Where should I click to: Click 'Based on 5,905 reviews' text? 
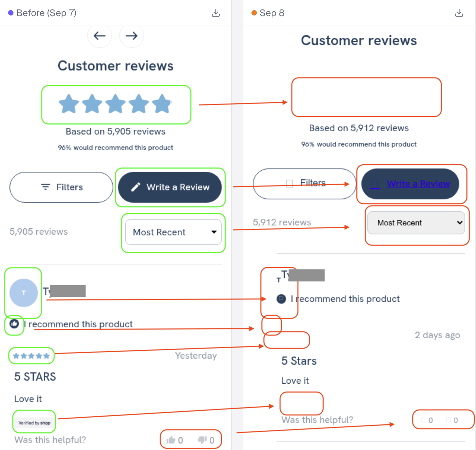pos(115,131)
